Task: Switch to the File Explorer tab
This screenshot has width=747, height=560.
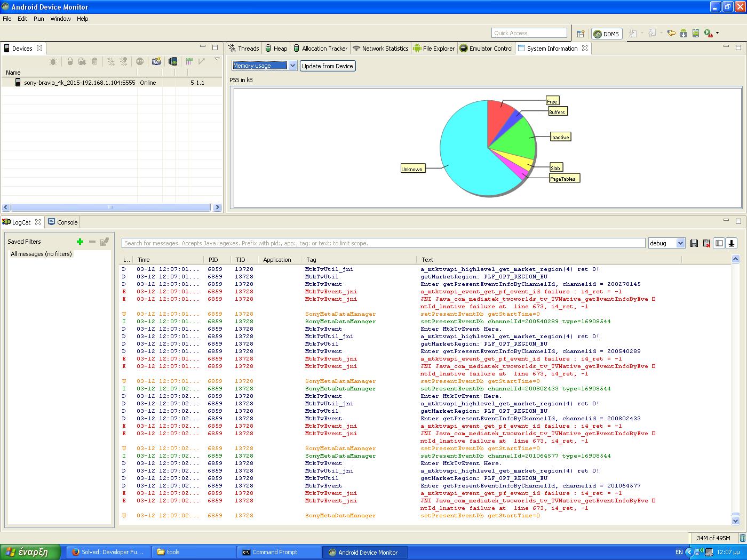Action: [x=434, y=49]
